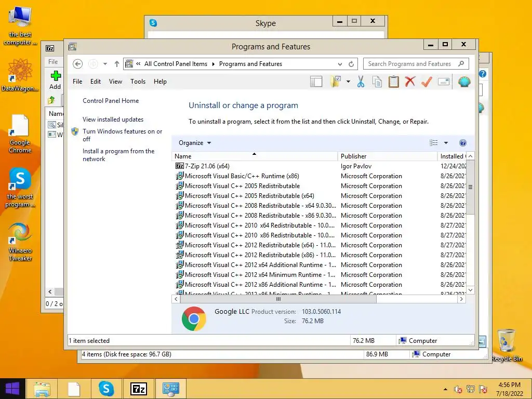Select Microsoft Visual C++ 2012 x64 Minimum Runtime
Screen dimensions: 532x399
coord(260,275)
